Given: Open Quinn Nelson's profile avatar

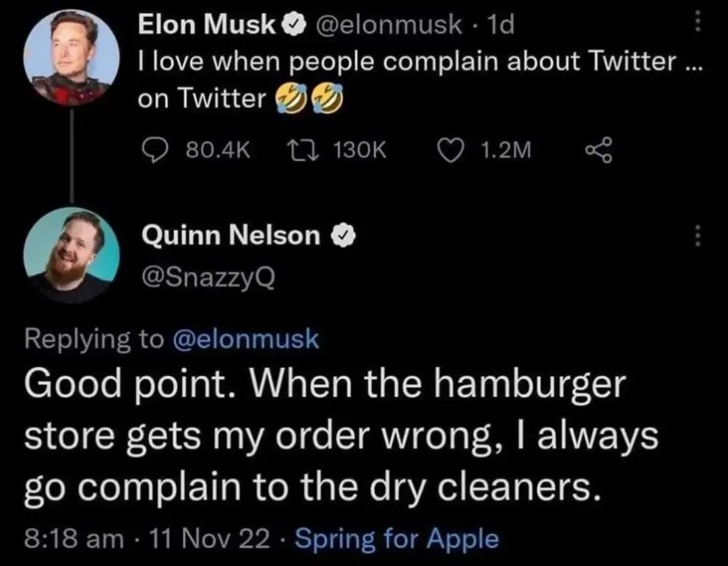Looking at the screenshot, I should (x=73, y=256).
